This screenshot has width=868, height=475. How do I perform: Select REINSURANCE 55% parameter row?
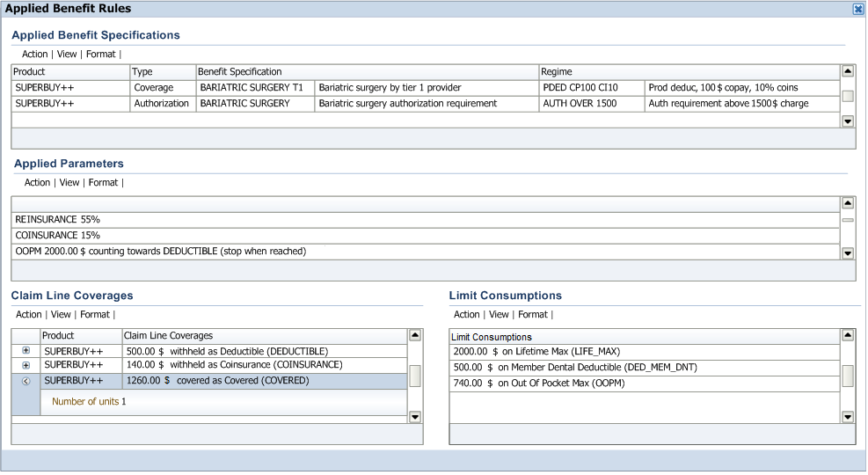pyautogui.click(x=426, y=220)
